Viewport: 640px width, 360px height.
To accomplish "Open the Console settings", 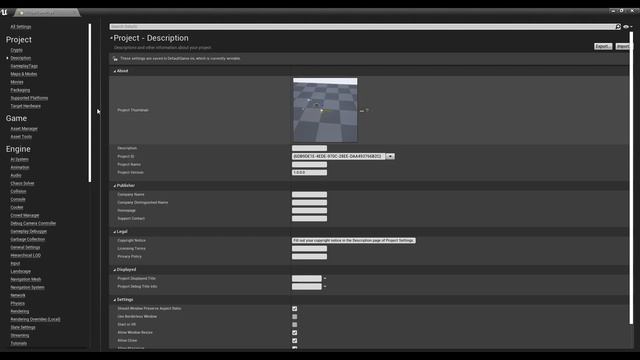I will pyautogui.click(x=18, y=200).
